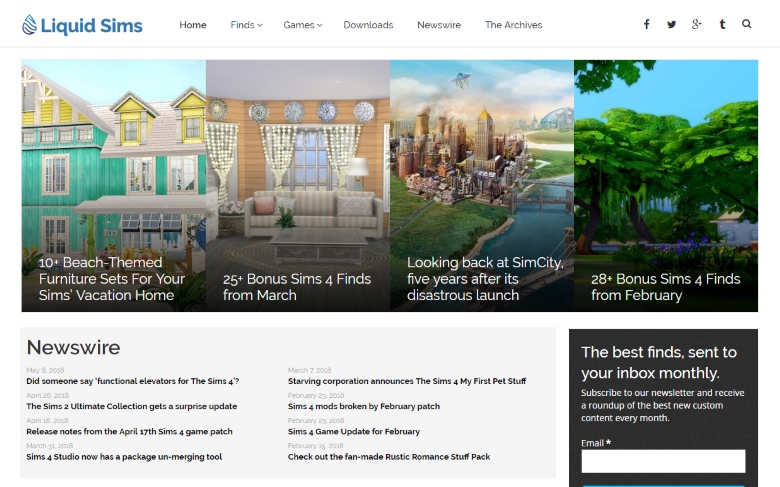
Task: Open the Looking back at SimCity feature tile
Action: coord(482,186)
